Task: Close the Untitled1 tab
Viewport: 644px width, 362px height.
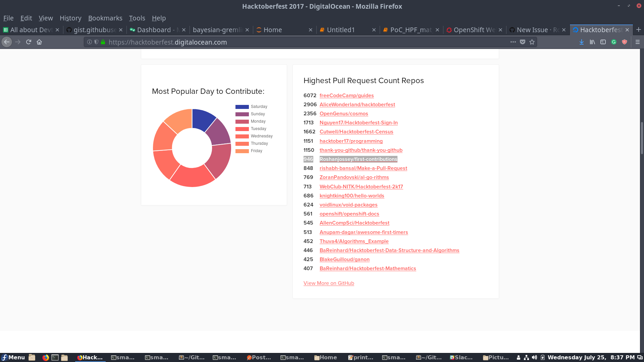Action: pyautogui.click(x=374, y=30)
